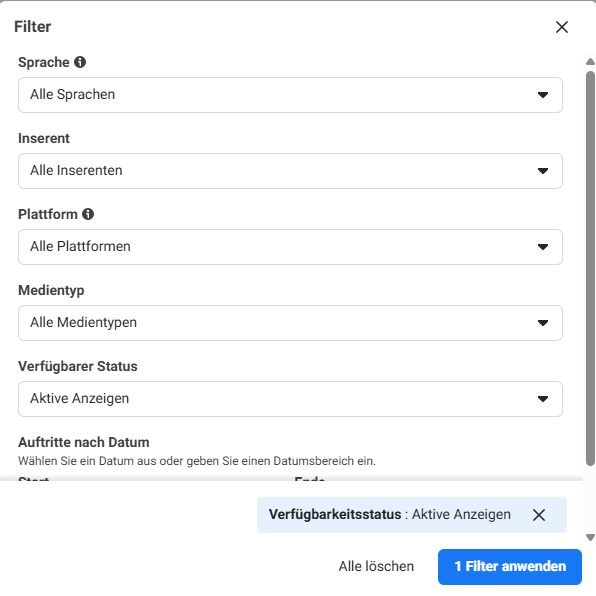
Task: Click the Aktive Anzeigen dropdown arrow
Action: tap(543, 399)
